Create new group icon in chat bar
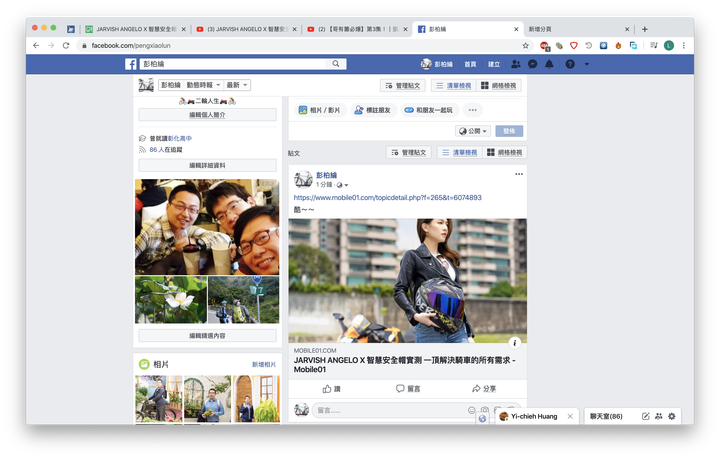This screenshot has width=720, height=459. coord(658,416)
